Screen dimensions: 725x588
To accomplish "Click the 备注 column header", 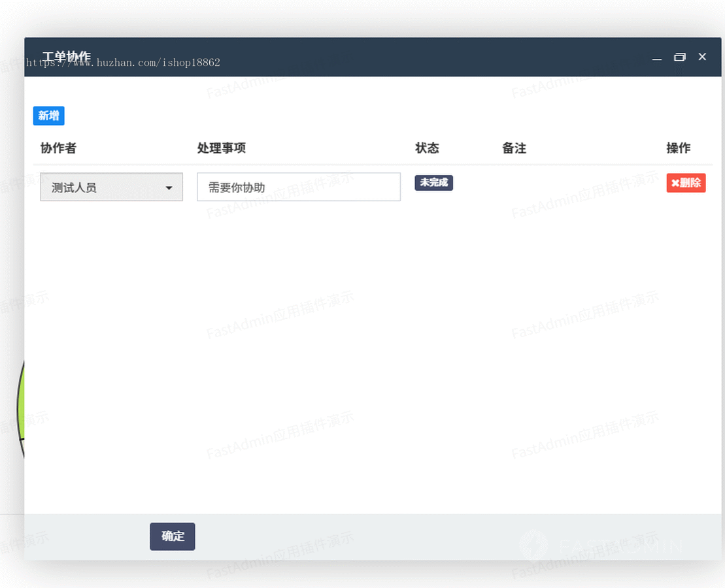I will coord(514,148).
